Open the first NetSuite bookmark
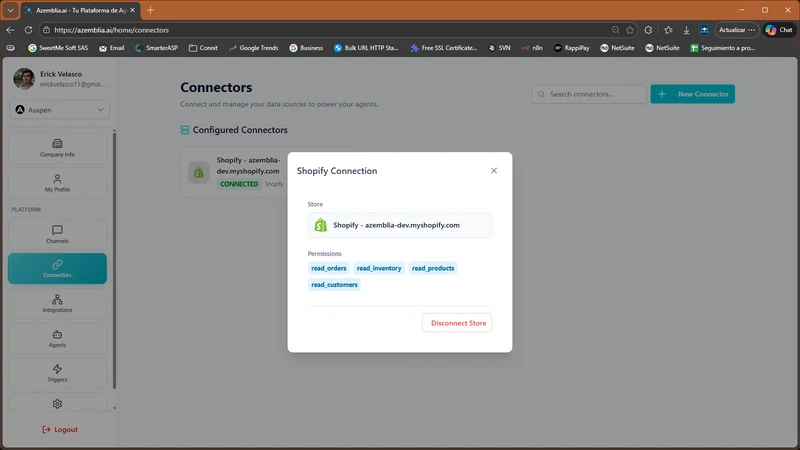The height and width of the screenshot is (450, 800). 617,48
